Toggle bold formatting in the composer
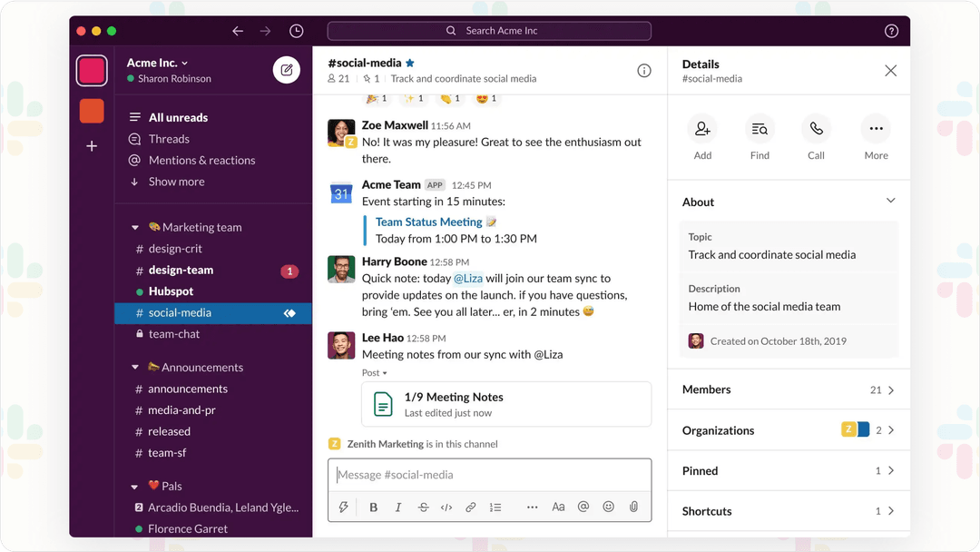The image size is (980, 552). coord(373,507)
